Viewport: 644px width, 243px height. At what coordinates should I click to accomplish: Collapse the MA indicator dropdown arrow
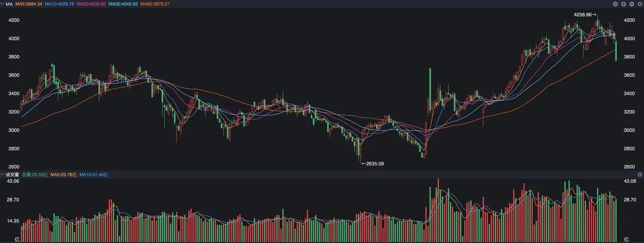click(2, 4)
